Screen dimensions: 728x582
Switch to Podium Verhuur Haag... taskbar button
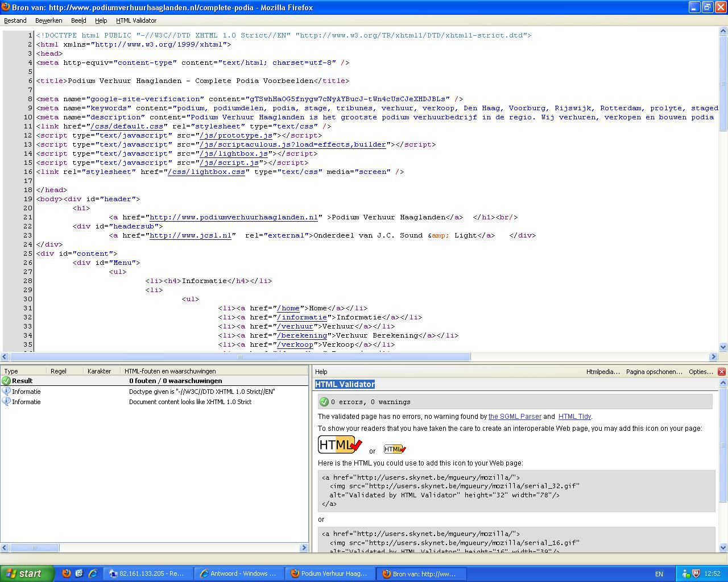coord(330,573)
